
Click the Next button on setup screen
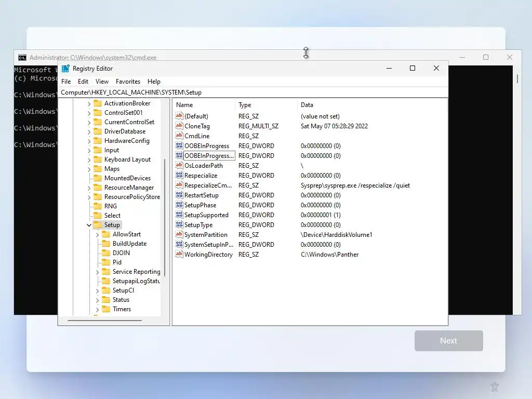[x=448, y=341]
